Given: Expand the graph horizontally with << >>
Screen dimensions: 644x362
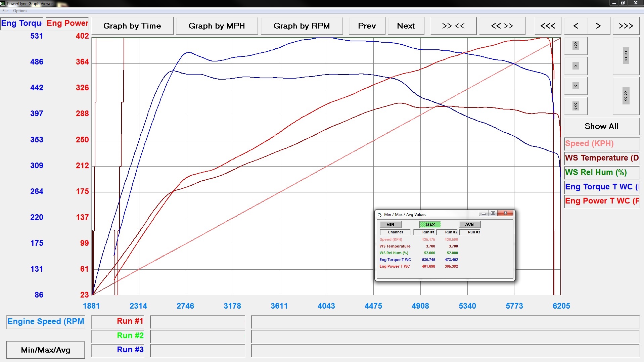Looking at the screenshot, I should click(x=502, y=26).
